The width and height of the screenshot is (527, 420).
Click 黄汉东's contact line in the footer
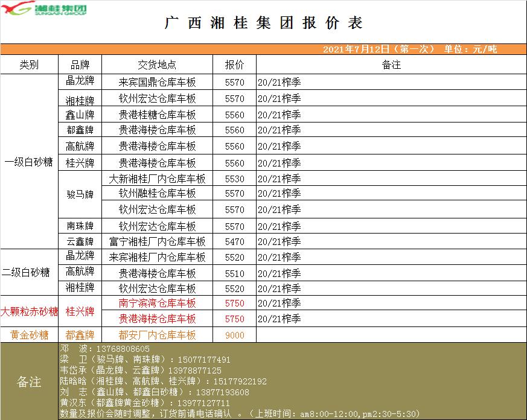click(x=145, y=403)
